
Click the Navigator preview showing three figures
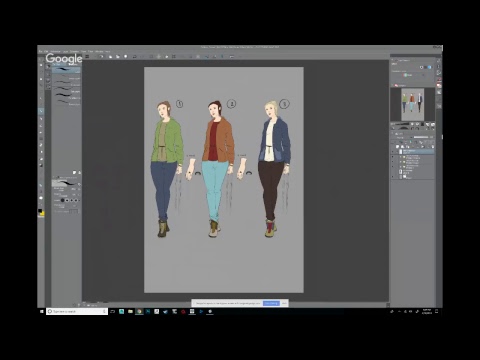click(412, 104)
